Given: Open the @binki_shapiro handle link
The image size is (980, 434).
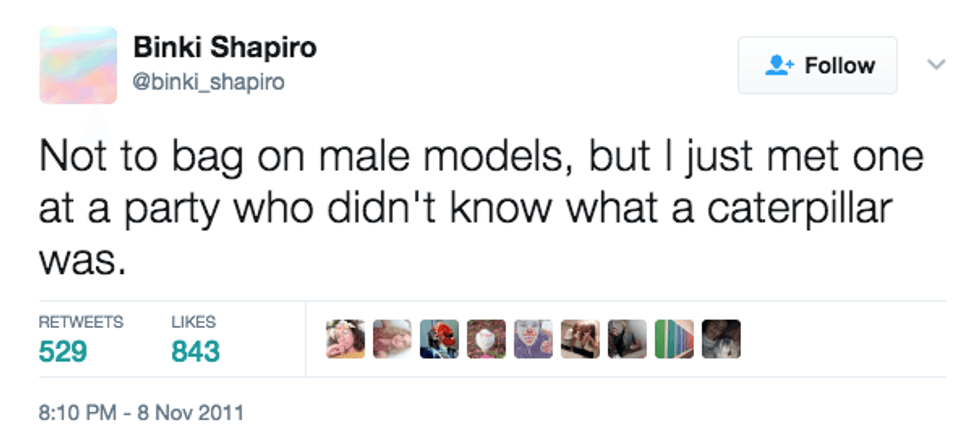Looking at the screenshot, I should click(208, 82).
